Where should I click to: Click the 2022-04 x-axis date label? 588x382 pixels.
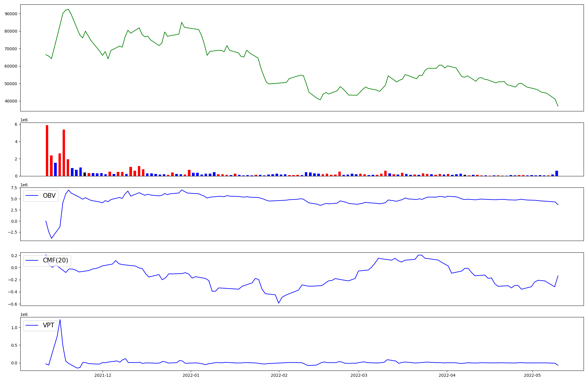pyautogui.click(x=447, y=375)
